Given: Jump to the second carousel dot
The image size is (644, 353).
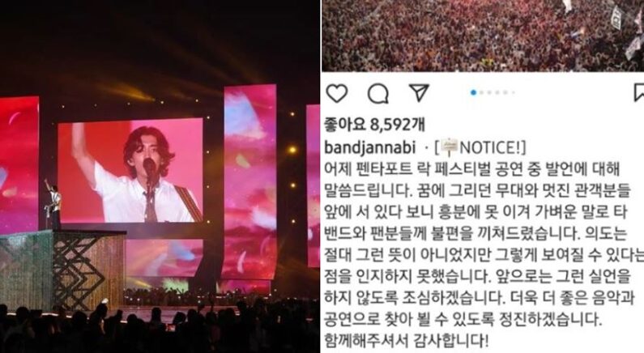Looking at the screenshot, I should (x=482, y=93).
